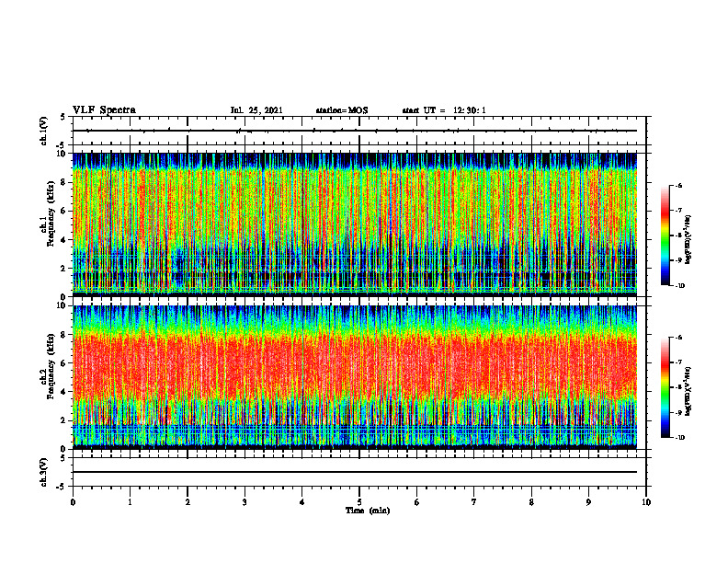The height and width of the screenshot is (563, 728).
Task: Click the ch.1 color bar log(PSD) label
Action: [x=688, y=240]
